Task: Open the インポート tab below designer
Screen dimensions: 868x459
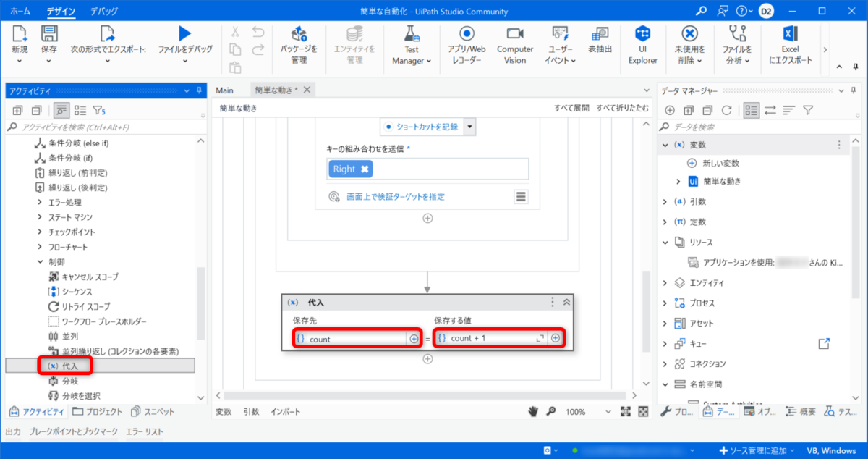Action: [286, 411]
